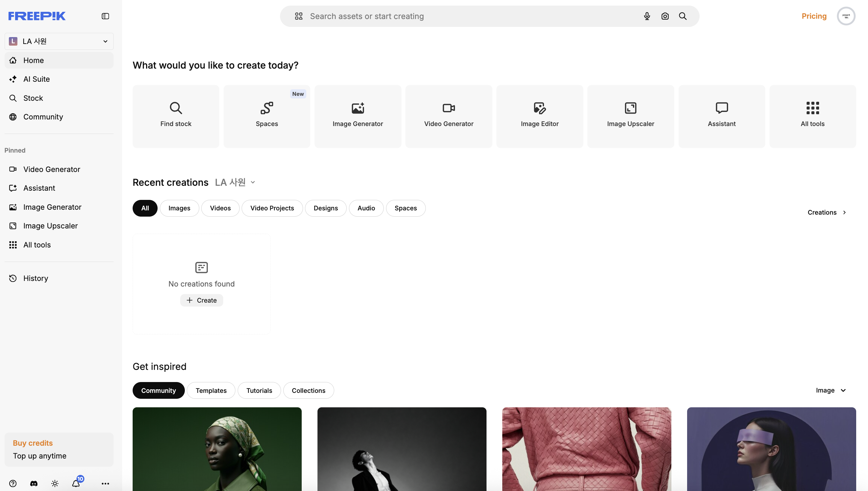Click the Create button
This screenshot has width=868, height=491.
click(x=201, y=300)
